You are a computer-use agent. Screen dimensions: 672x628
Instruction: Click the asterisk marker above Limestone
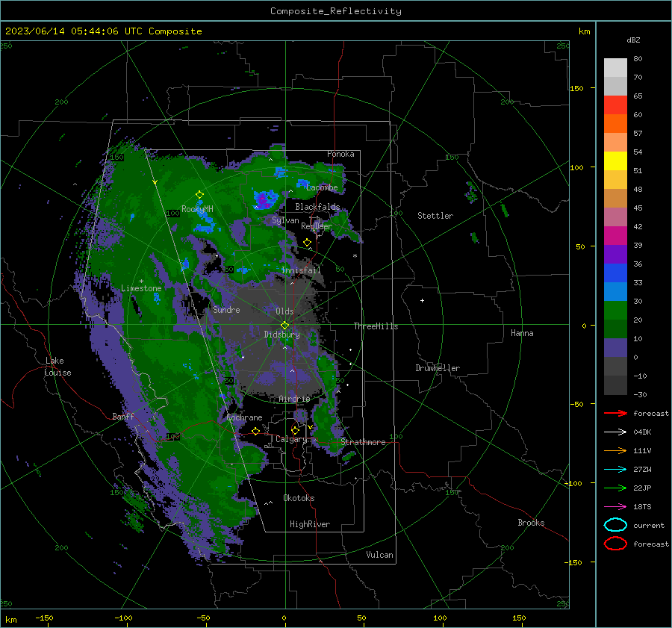pyautogui.click(x=141, y=282)
